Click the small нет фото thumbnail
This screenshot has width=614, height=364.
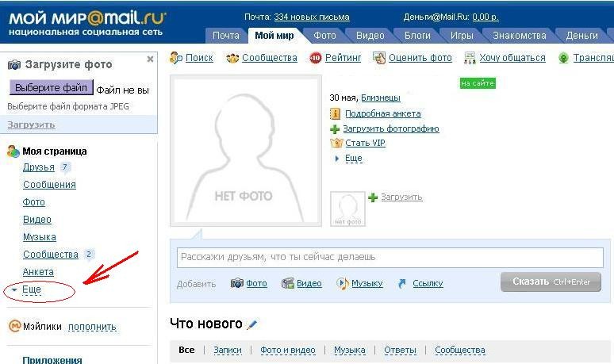click(x=347, y=209)
